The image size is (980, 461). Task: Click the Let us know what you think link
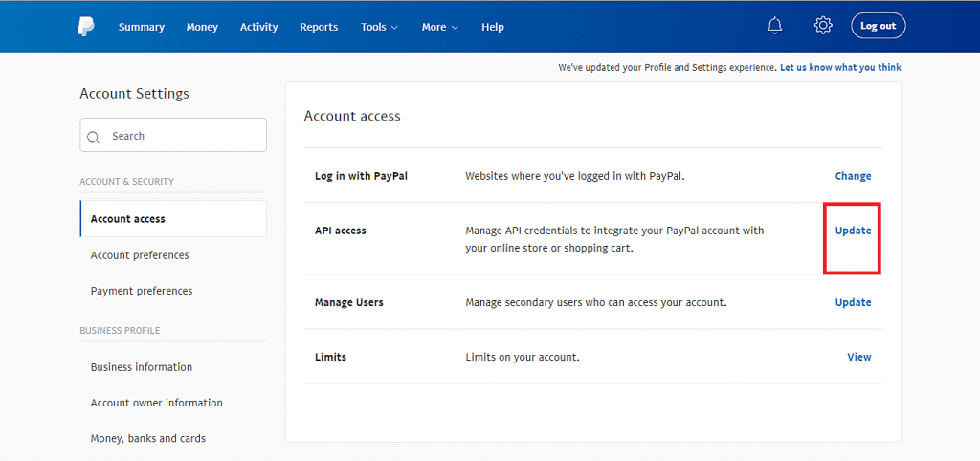tap(840, 68)
